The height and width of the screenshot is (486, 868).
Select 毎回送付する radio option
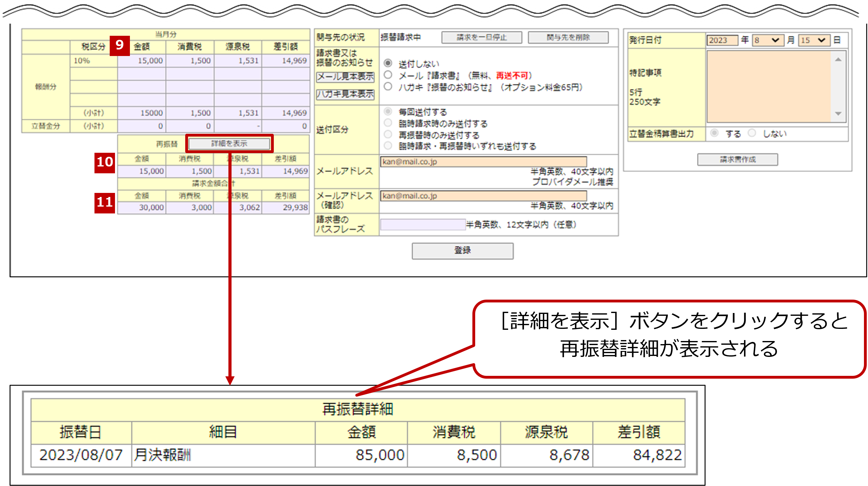tap(388, 111)
